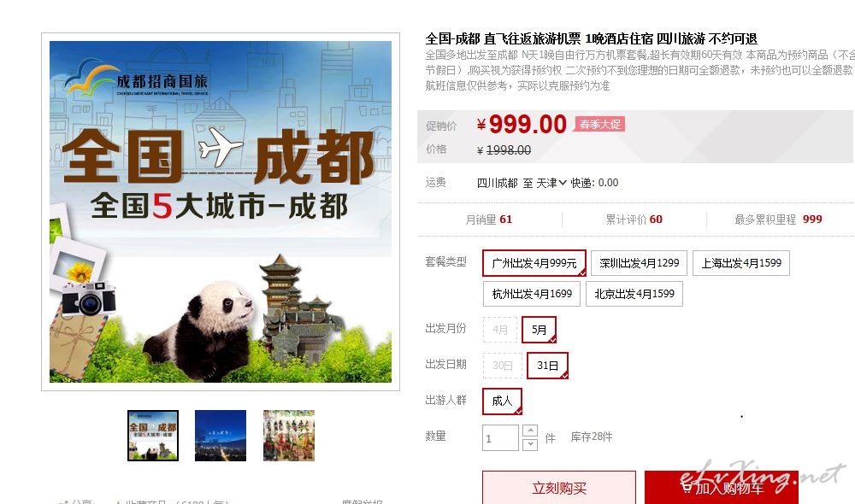Increase quantity with the up arrow

click(x=530, y=431)
